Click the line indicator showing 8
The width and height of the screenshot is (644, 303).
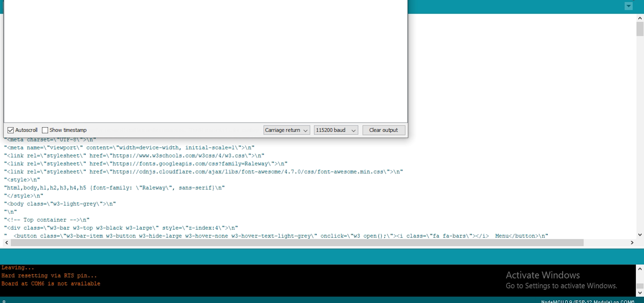(x=3, y=301)
